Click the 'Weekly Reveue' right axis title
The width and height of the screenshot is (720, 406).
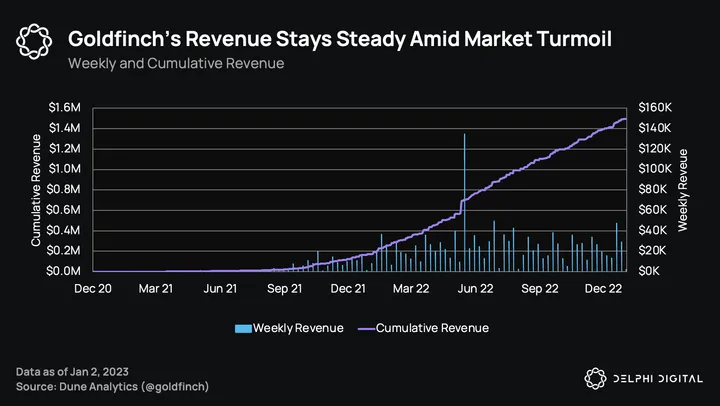(x=684, y=189)
